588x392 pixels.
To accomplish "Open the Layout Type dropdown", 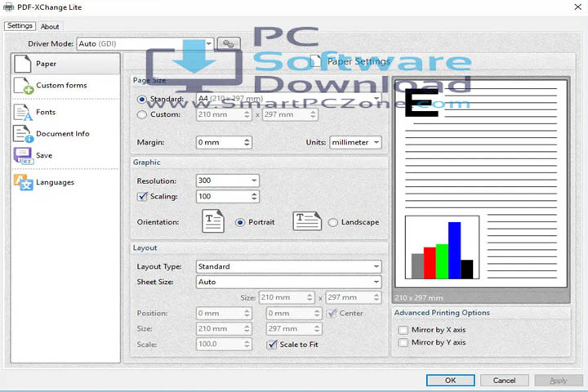I will tap(289, 266).
